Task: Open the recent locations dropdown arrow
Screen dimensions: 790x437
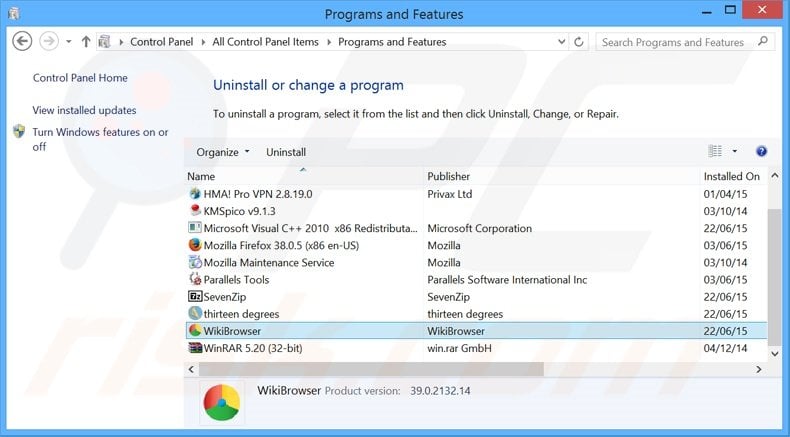Action: [x=69, y=42]
